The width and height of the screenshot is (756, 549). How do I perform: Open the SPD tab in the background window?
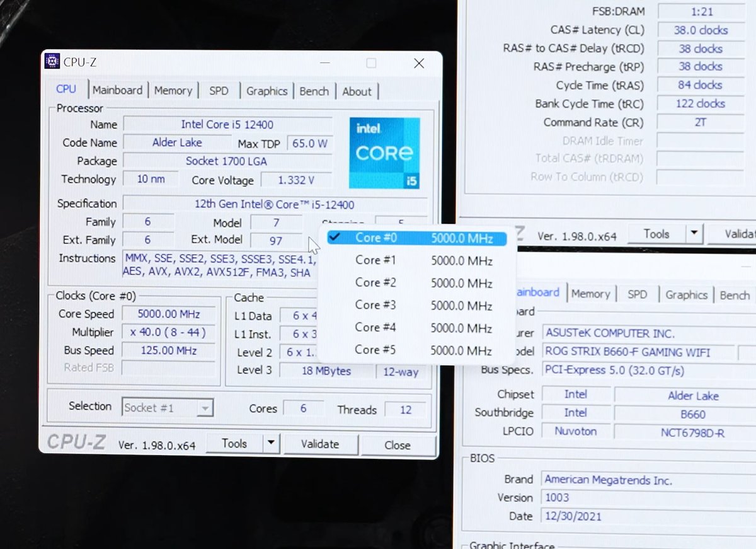(x=638, y=294)
